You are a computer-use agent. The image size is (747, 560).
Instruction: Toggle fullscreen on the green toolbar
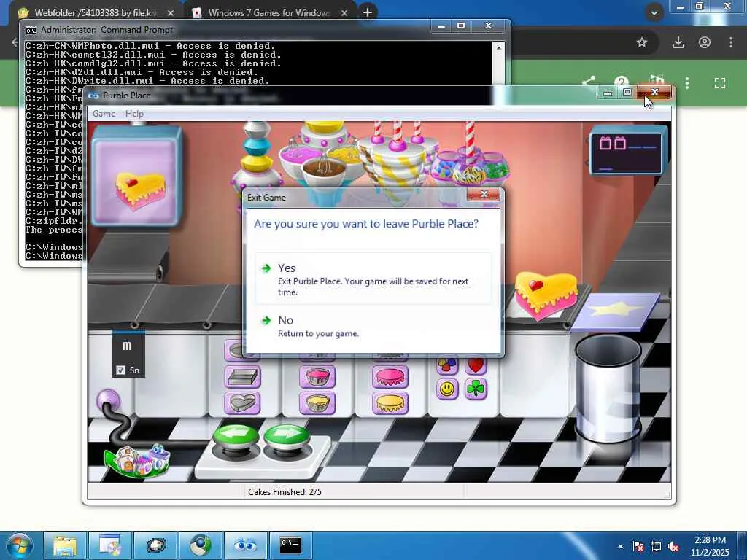[720, 83]
